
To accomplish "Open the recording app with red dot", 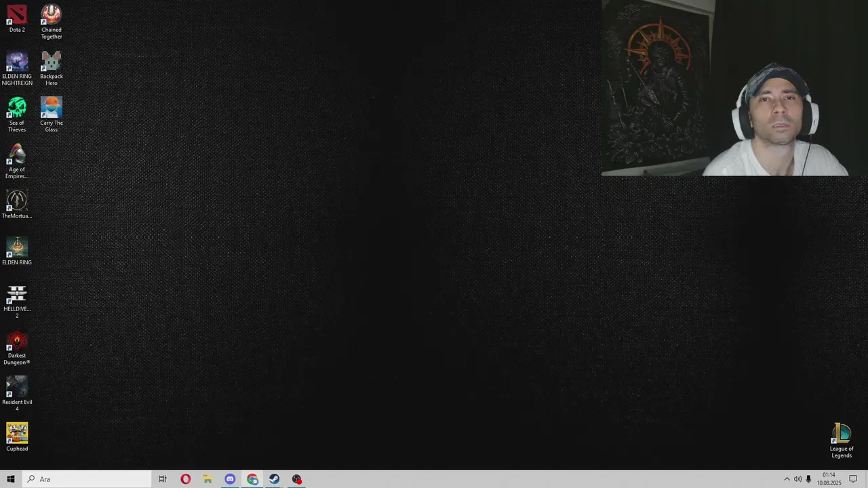I will [297, 479].
